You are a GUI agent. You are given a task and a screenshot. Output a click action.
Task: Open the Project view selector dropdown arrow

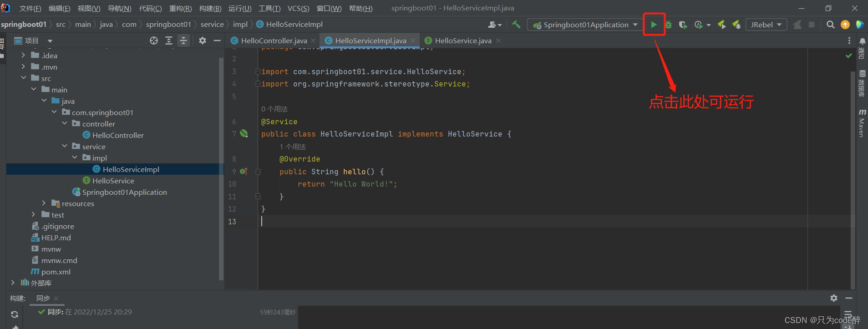click(50, 41)
